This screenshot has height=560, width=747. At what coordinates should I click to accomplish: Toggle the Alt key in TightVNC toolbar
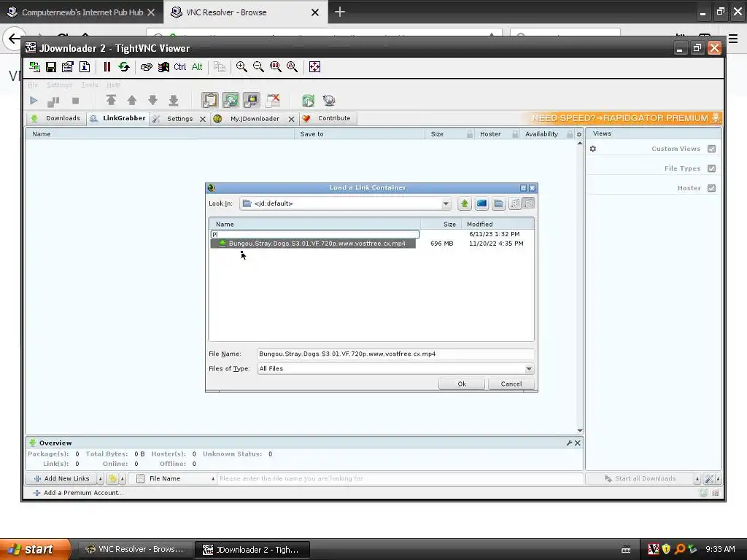click(197, 66)
